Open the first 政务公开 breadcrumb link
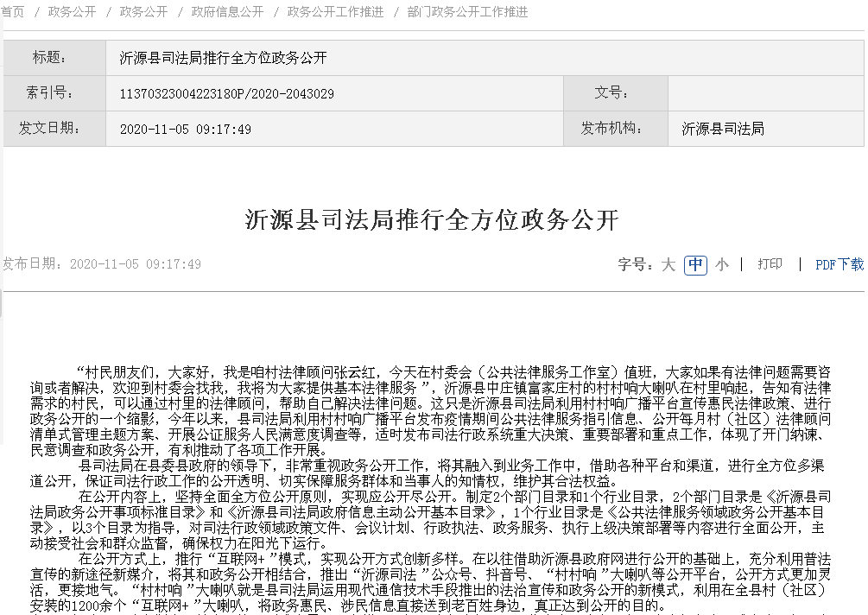Viewport: 868px width, 615px height. (x=73, y=12)
